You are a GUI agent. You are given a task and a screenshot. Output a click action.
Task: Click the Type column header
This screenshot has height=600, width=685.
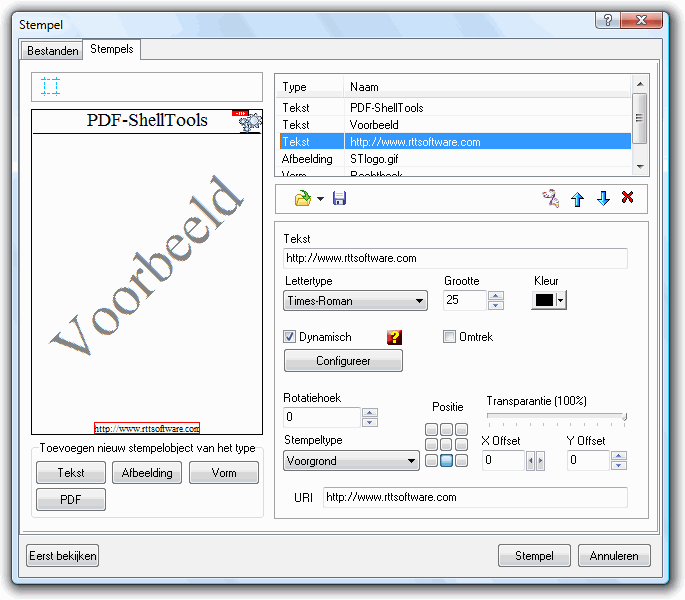point(310,87)
